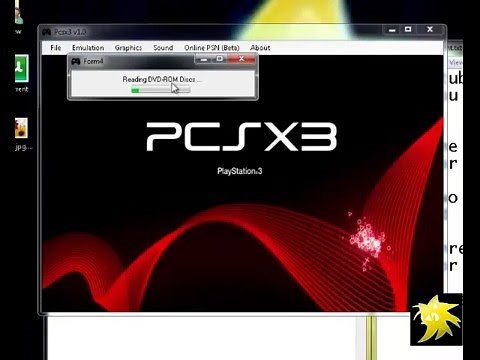The width and height of the screenshot is (480, 360).
Task: Click the Form4 gamepad title icon
Action: coord(76,61)
